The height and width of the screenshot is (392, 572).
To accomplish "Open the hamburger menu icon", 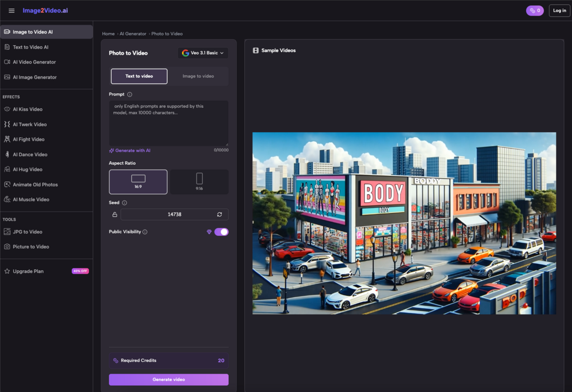I will (x=12, y=11).
